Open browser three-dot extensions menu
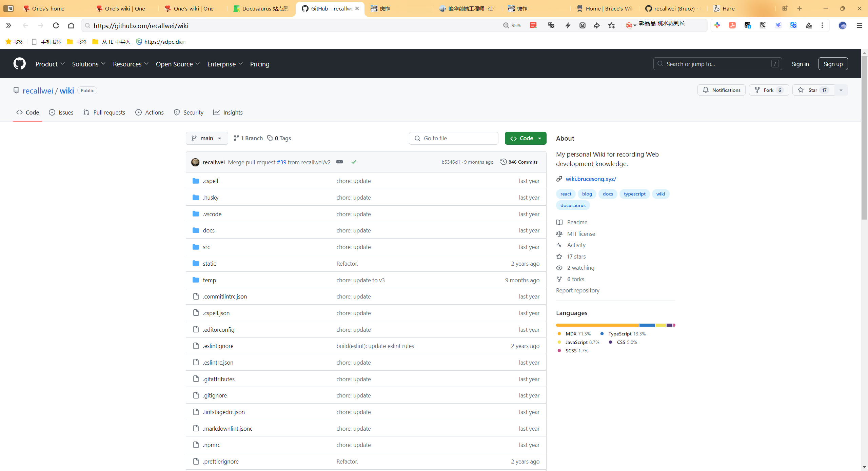 (822, 25)
